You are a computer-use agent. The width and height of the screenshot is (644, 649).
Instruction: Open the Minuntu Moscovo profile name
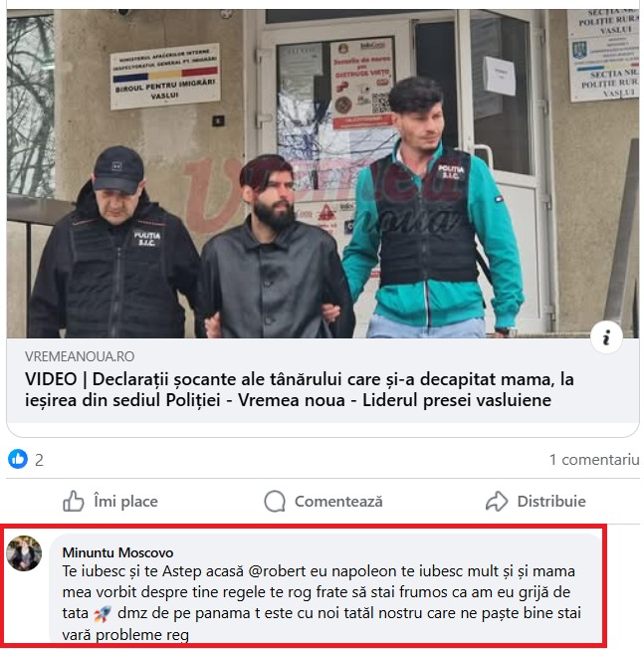(118, 552)
